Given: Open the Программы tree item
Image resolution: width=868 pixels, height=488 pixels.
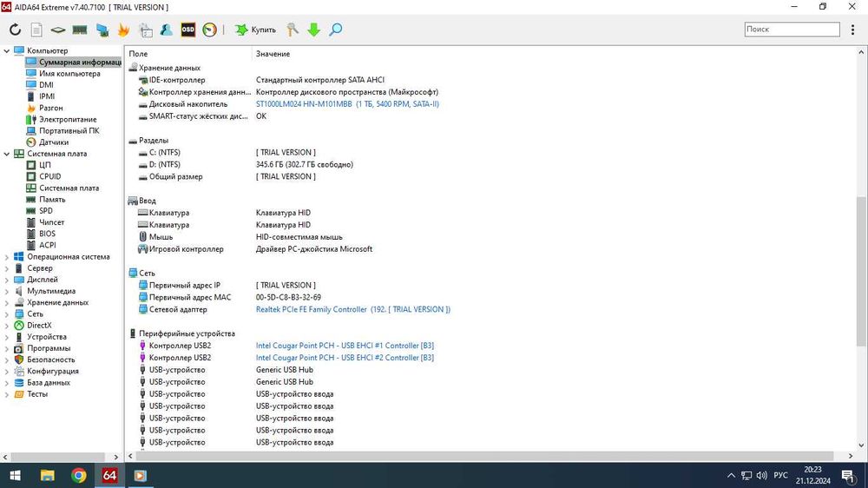Looking at the screenshot, I should click(x=49, y=348).
